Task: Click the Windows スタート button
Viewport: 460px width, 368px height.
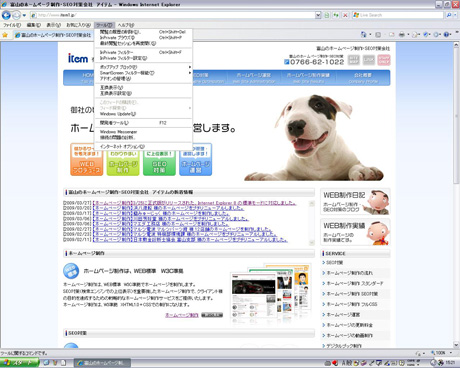Action: pyautogui.click(x=19, y=363)
